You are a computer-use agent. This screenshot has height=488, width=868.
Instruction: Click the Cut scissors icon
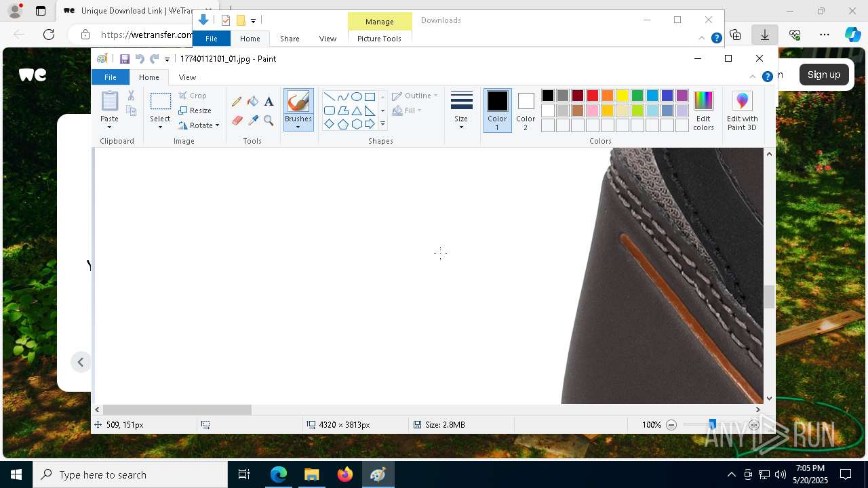[132, 96]
